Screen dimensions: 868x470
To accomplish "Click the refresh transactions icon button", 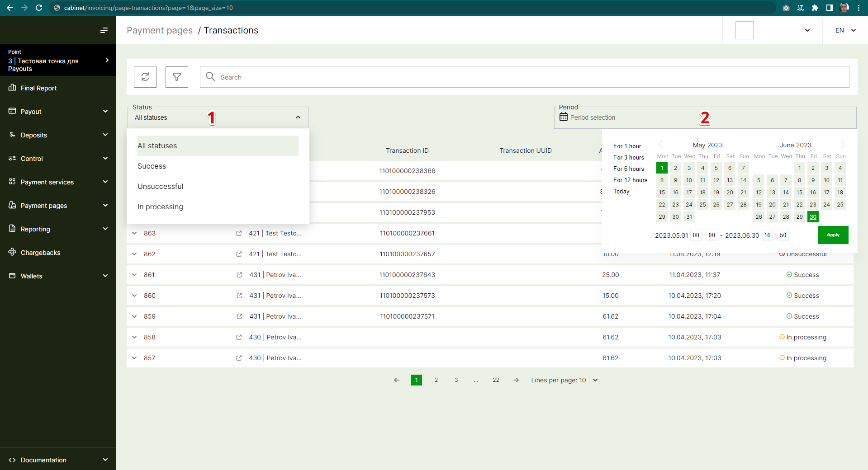I will (x=145, y=77).
